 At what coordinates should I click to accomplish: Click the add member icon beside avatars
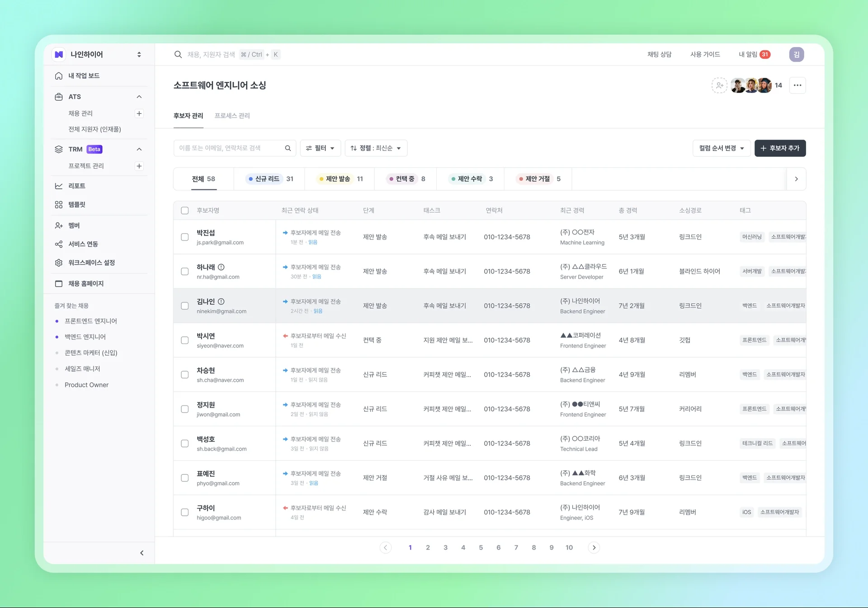point(719,85)
